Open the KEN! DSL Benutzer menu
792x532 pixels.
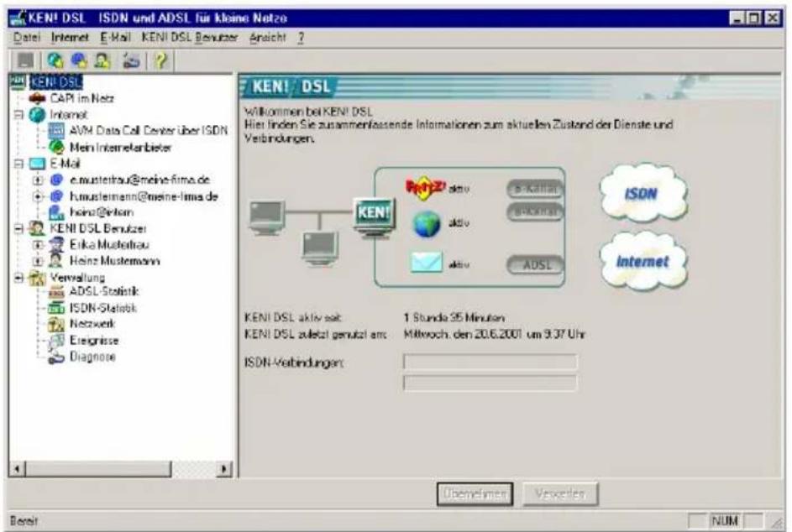tap(190, 38)
